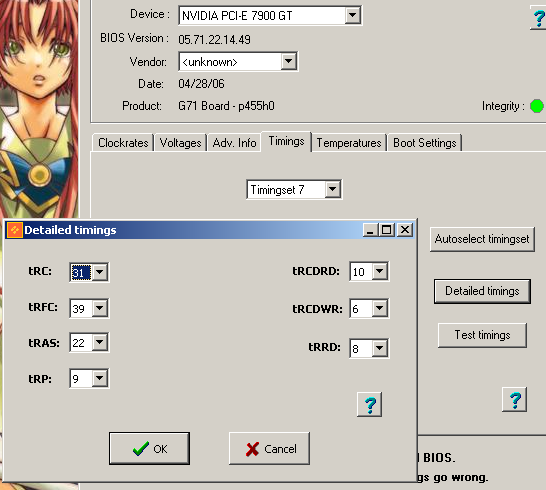The width and height of the screenshot is (546, 490).
Task: Open the tRAS dropdown arrow
Action: [x=100, y=342]
